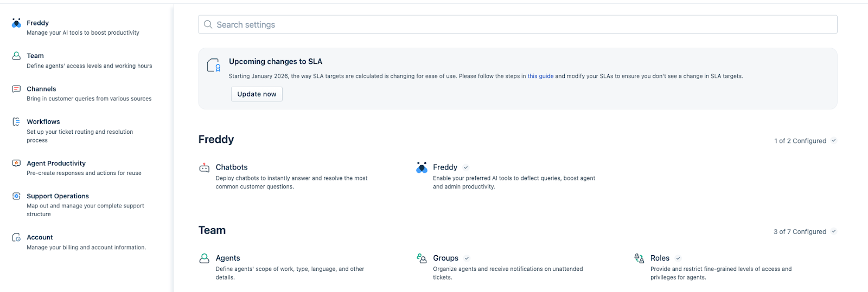Click the SLA certificate icon in the banner
Viewport: 868px width, 292px height.
(x=214, y=65)
